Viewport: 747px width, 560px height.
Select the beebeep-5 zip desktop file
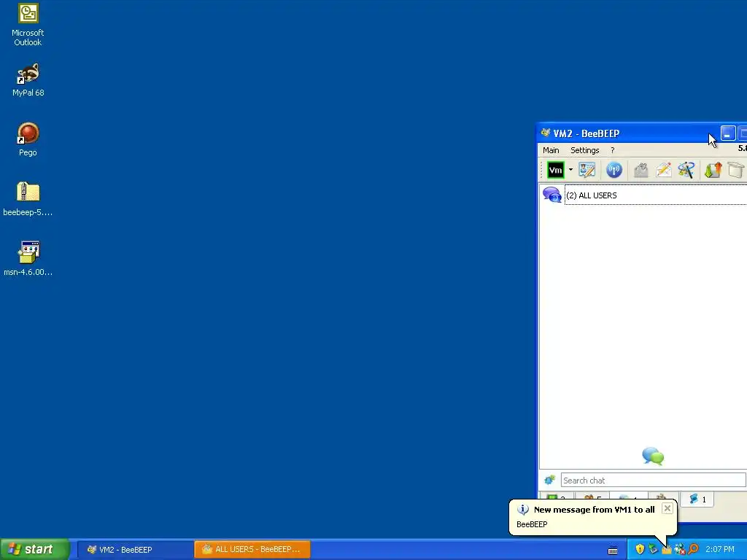(x=28, y=199)
